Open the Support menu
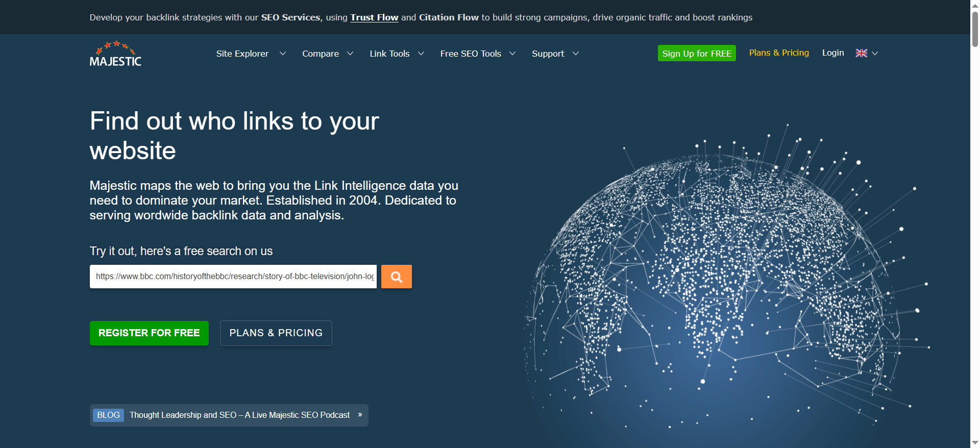This screenshot has height=448, width=980. [x=548, y=54]
